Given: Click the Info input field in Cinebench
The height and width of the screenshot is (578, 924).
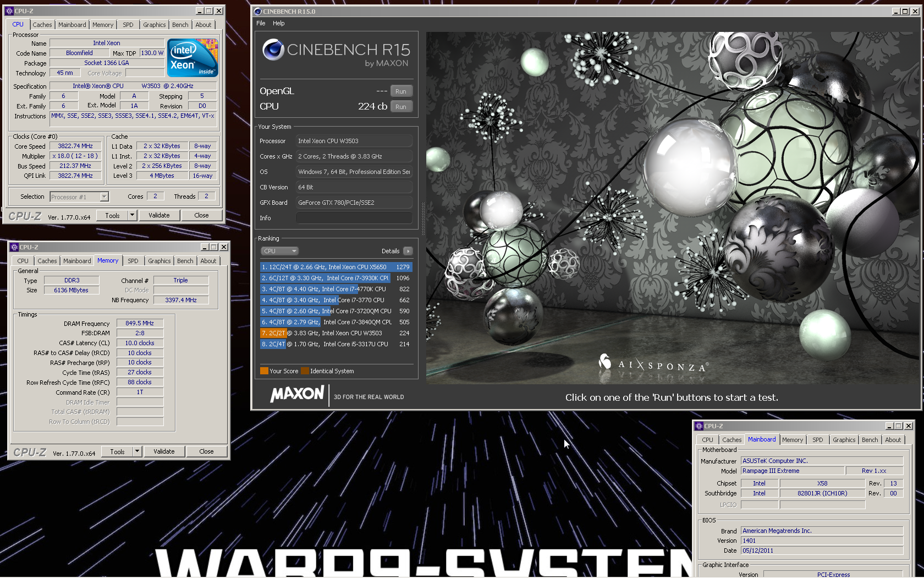Looking at the screenshot, I should 354,218.
